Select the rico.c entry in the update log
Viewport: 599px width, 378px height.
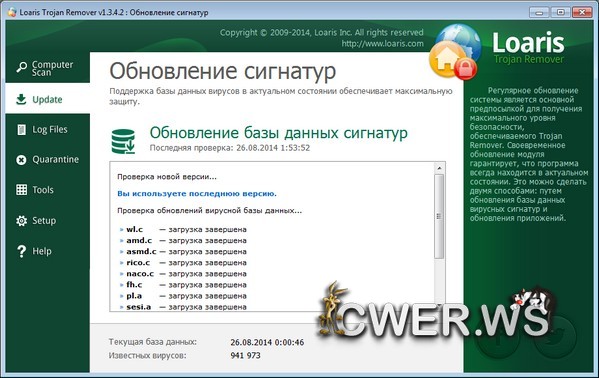tap(183, 263)
